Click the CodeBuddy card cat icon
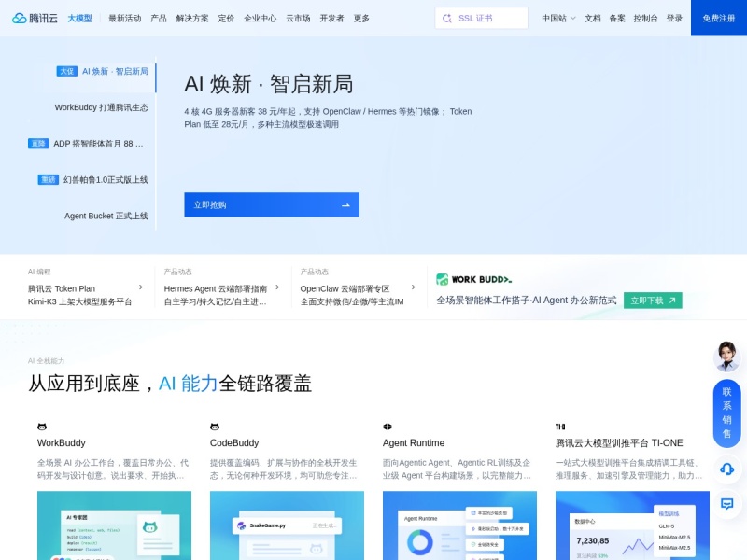This screenshot has height=560, width=747. click(215, 427)
